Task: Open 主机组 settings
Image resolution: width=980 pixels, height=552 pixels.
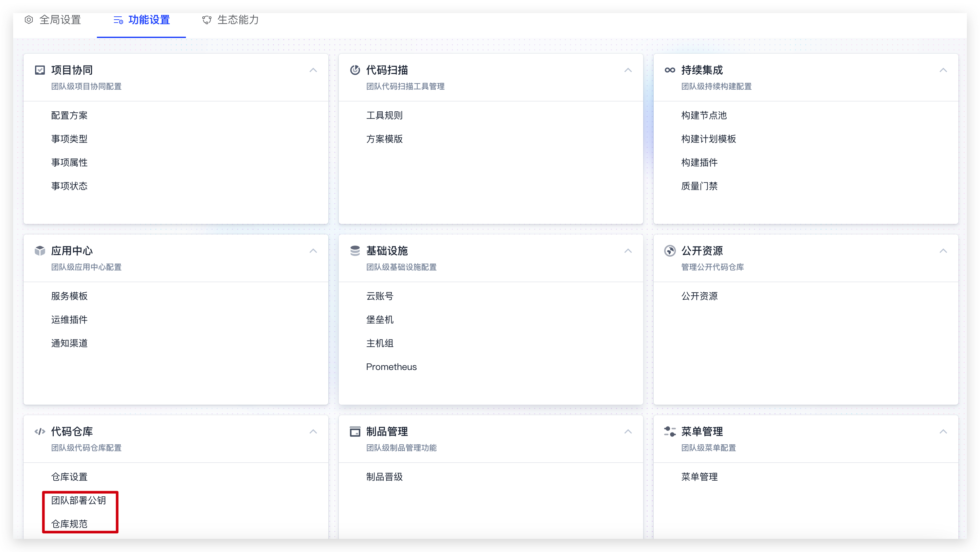Action: (x=380, y=343)
